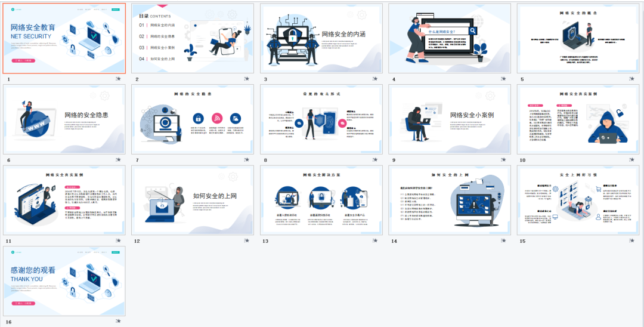Click the number label "14" below its slide
Viewport: 644px width, 327px height.
(394, 241)
